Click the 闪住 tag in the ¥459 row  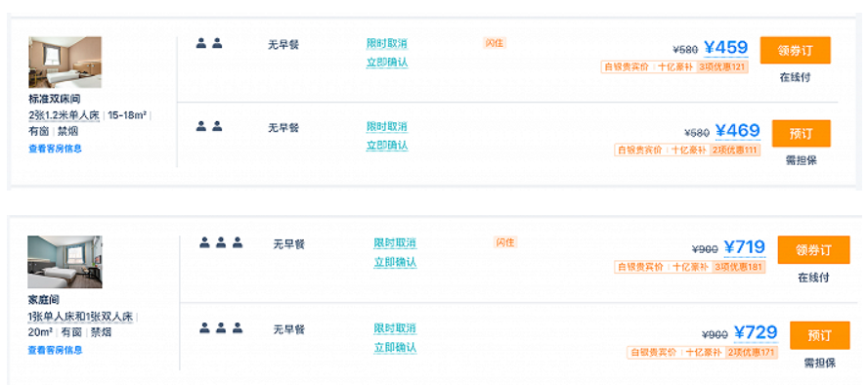(495, 43)
